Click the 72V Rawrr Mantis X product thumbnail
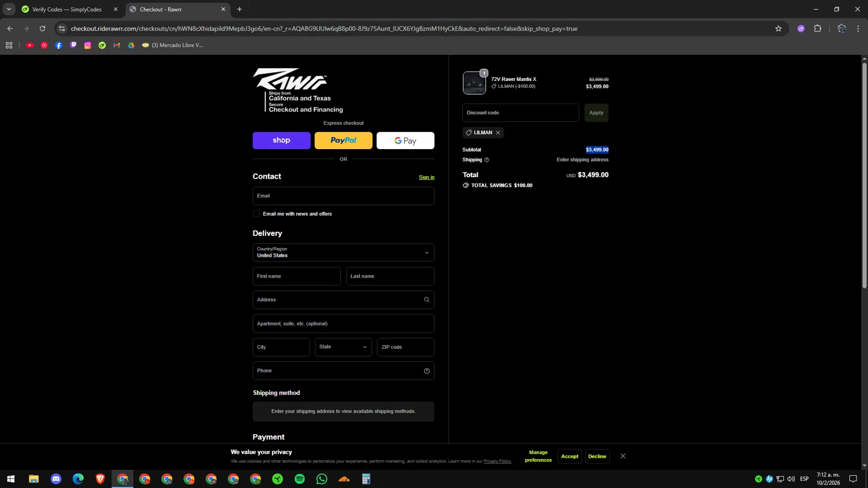868x488 pixels. click(x=475, y=83)
